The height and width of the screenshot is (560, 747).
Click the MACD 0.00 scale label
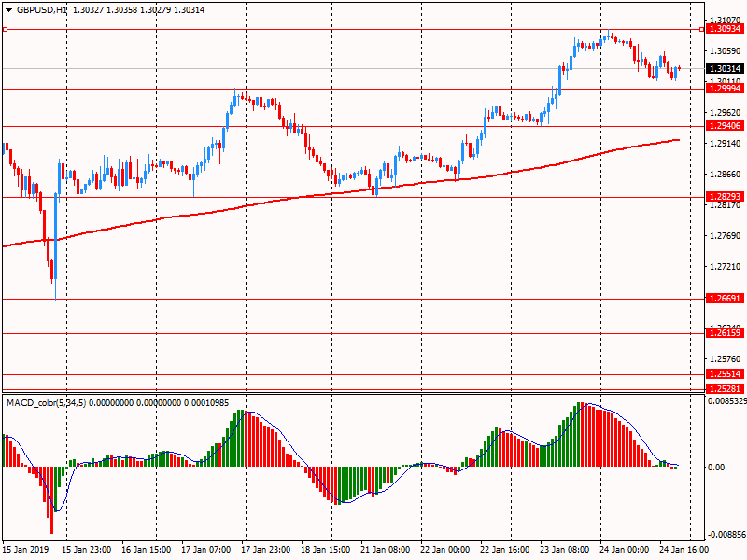click(x=716, y=468)
